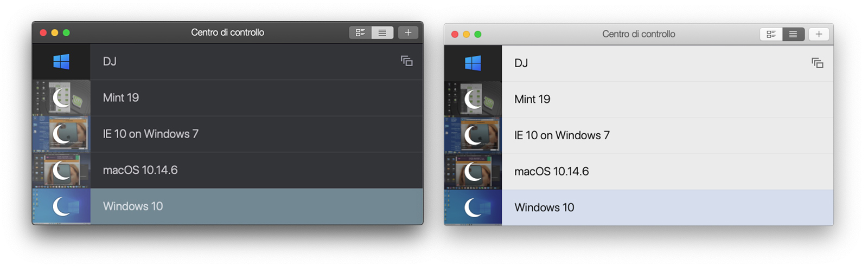This screenshot has width=868, height=267.
Task: Close the dark Centro di controllo window
Action: [43, 32]
